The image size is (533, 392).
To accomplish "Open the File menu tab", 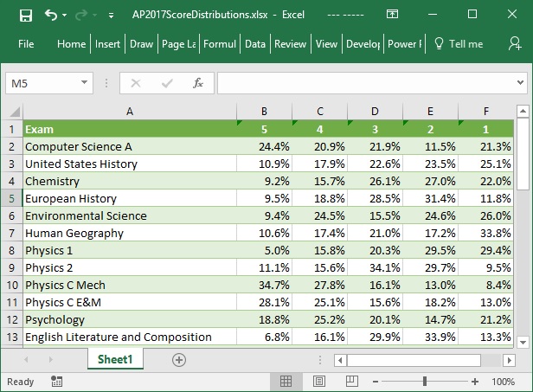I will [26, 44].
